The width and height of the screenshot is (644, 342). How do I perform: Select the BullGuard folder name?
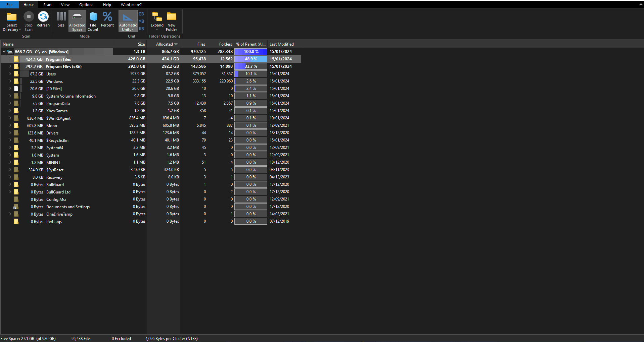point(55,185)
